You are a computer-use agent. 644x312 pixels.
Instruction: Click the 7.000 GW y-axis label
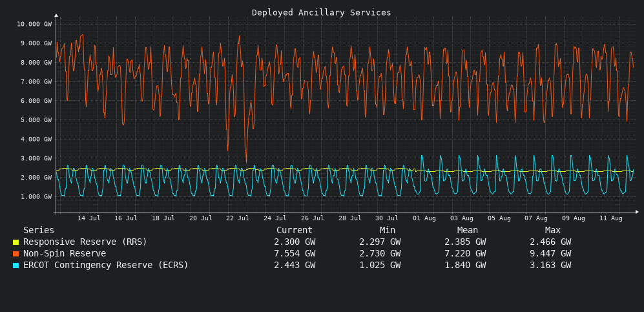point(36,81)
